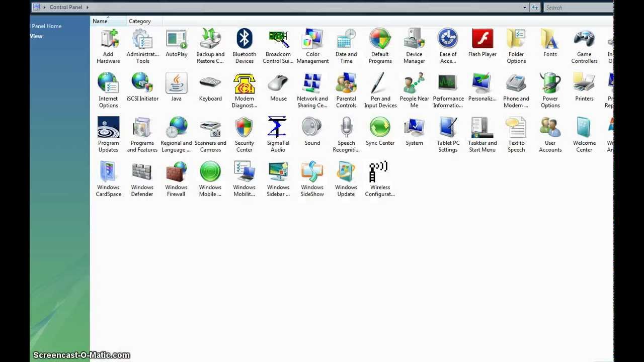Open People Near Me

click(x=414, y=90)
